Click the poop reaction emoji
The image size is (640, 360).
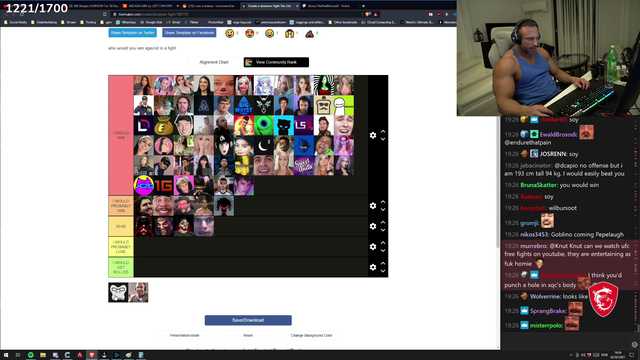[x=309, y=33]
